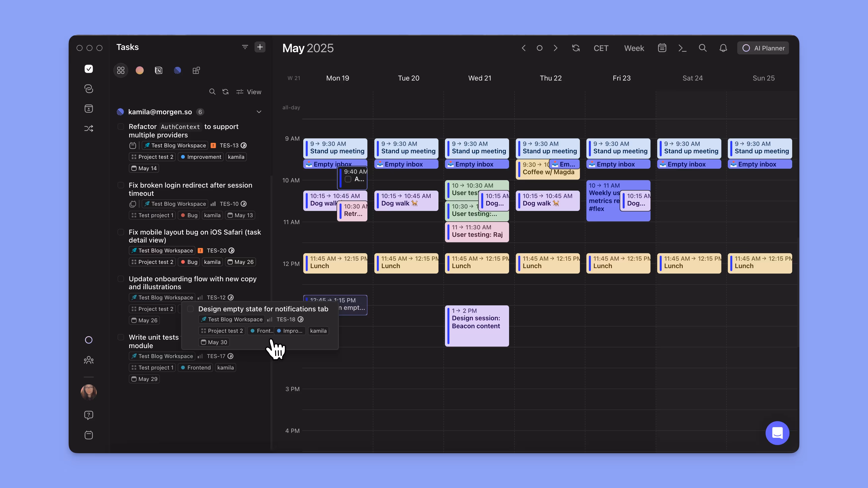Open the command terminal icon in toolbar

tap(682, 48)
